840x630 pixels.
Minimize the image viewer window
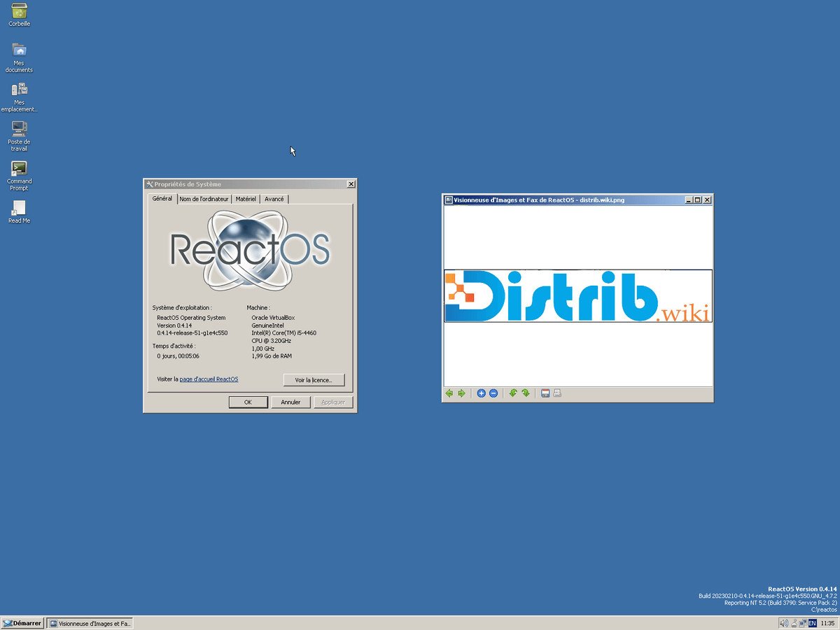[688, 199]
